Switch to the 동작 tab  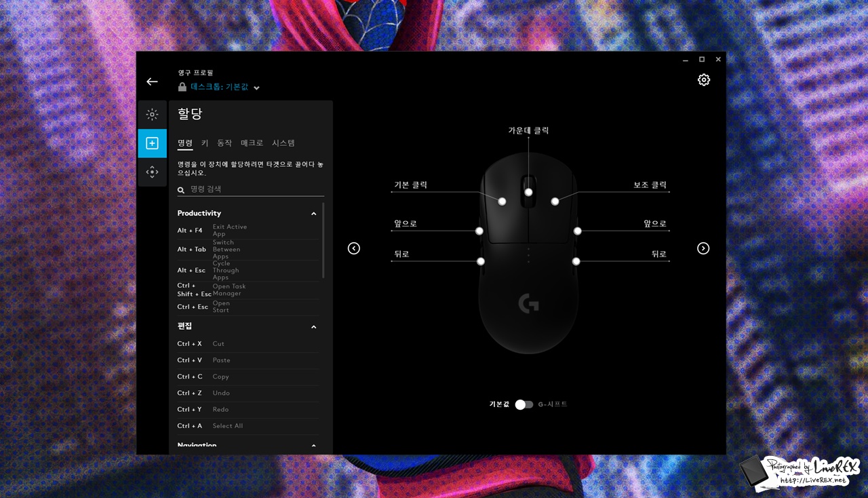224,143
